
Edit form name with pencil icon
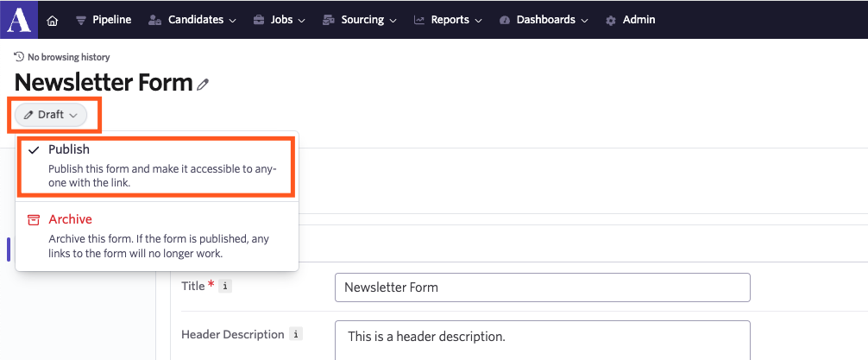(203, 85)
